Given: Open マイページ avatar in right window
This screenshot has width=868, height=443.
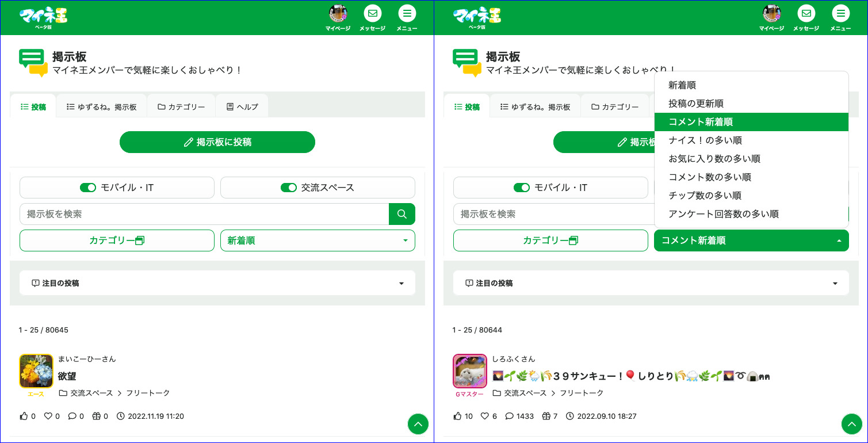Looking at the screenshot, I should pyautogui.click(x=771, y=14).
